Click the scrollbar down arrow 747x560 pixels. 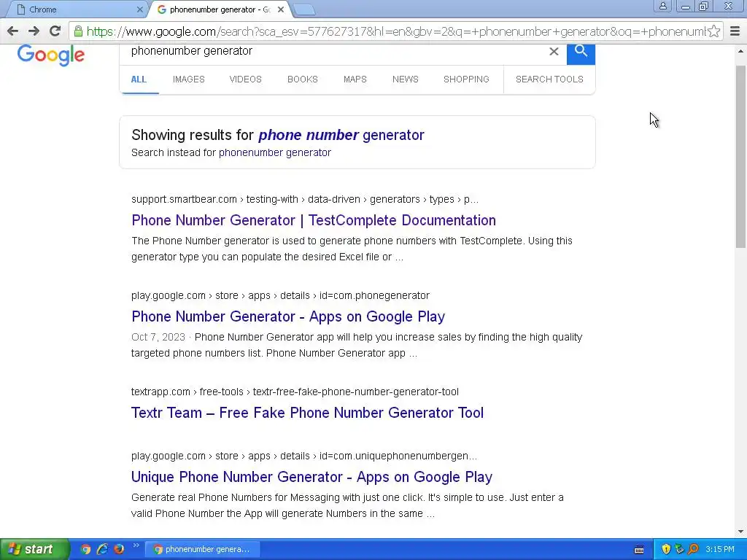pyautogui.click(x=741, y=532)
